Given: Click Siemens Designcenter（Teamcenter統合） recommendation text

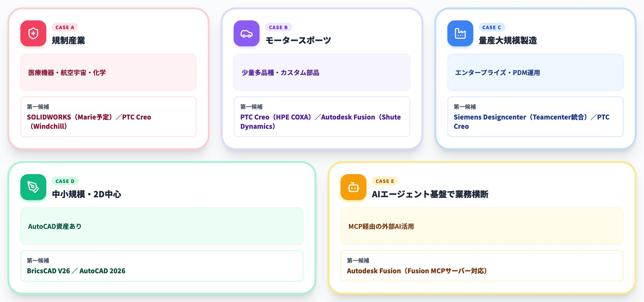Looking at the screenshot, I should 532,122.
